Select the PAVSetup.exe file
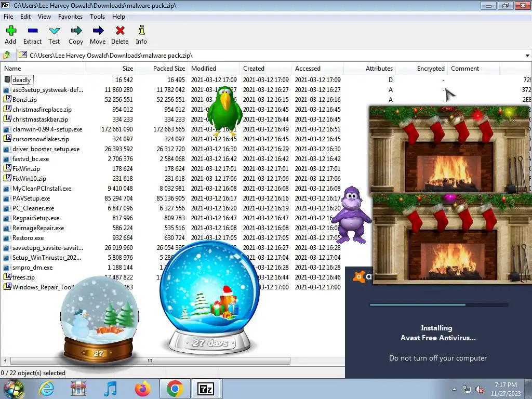 pyautogui.click(x=31, y=198)
